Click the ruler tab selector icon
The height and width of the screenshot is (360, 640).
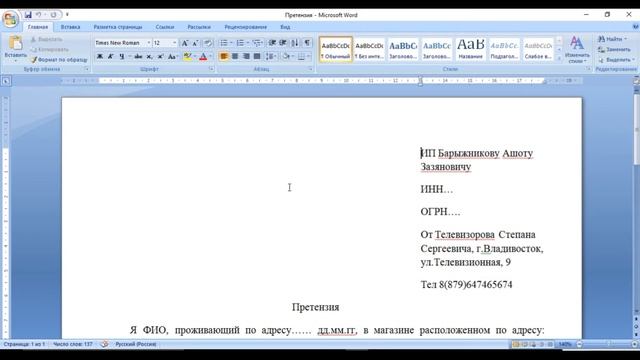pyautogui.click(x=6, y=81)
